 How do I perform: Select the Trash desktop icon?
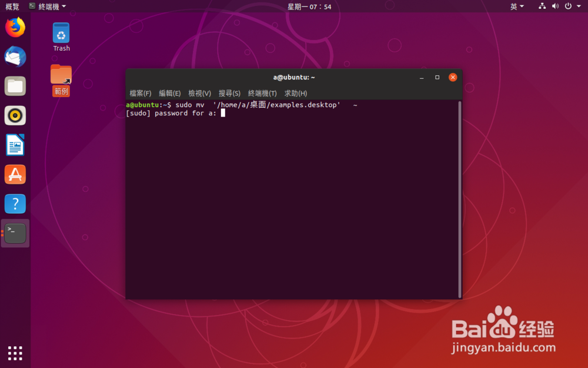pos(61,37)
